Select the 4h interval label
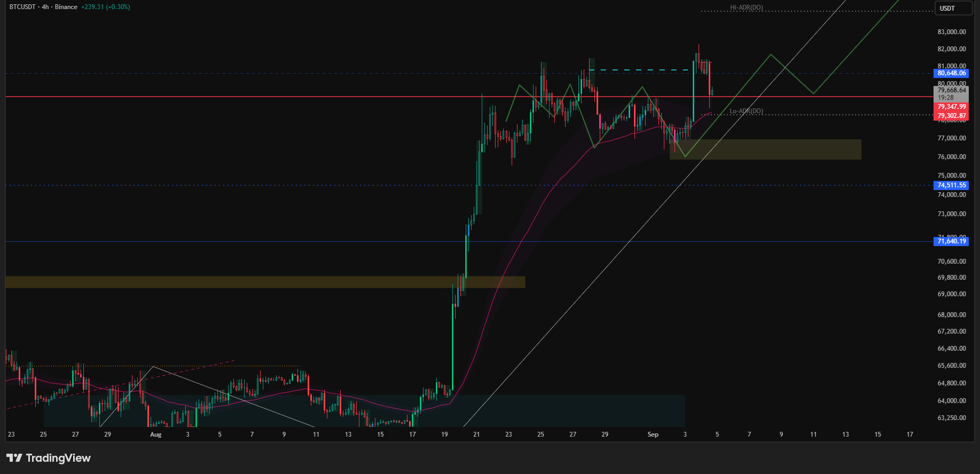Viewport: 980px width, 474px height. coord(45,7)
